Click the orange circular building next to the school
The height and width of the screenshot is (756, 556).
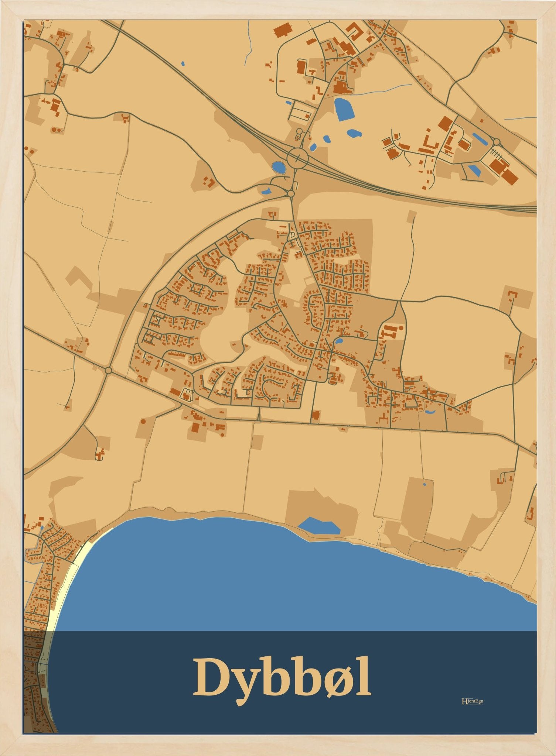coord(400,327)
